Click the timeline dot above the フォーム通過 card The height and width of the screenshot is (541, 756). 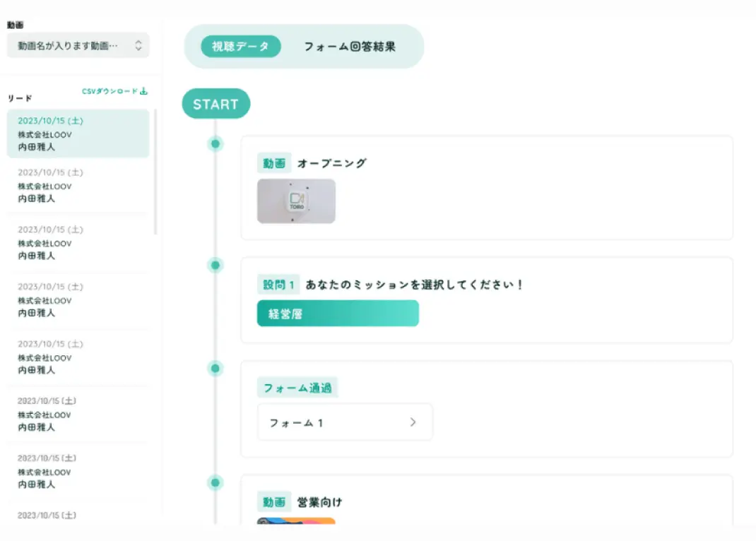pyautogui.click(x=214, y=368)
